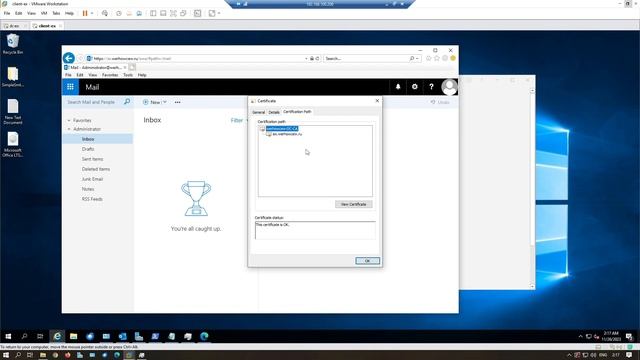Close the Certificate dialog

377,100
